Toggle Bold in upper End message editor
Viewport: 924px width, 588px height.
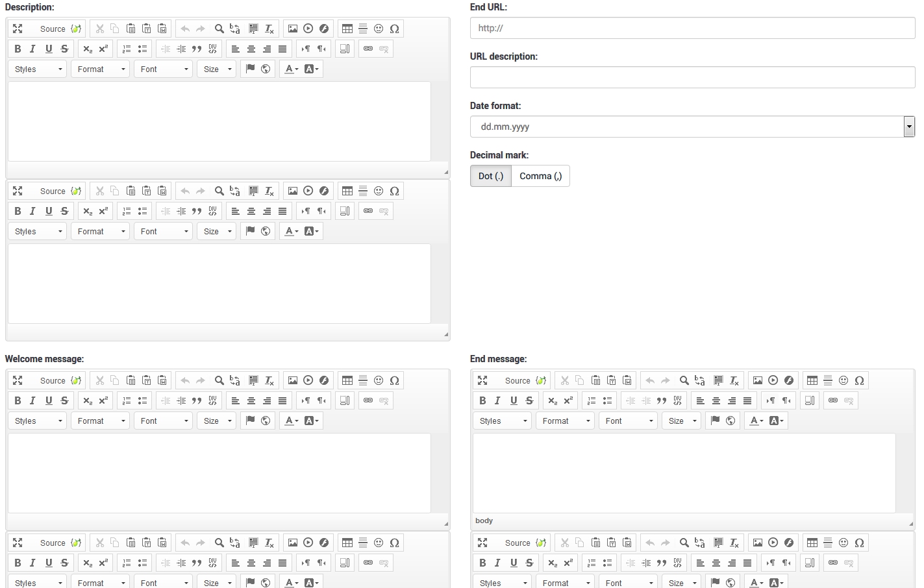click(x=482, y=400)
